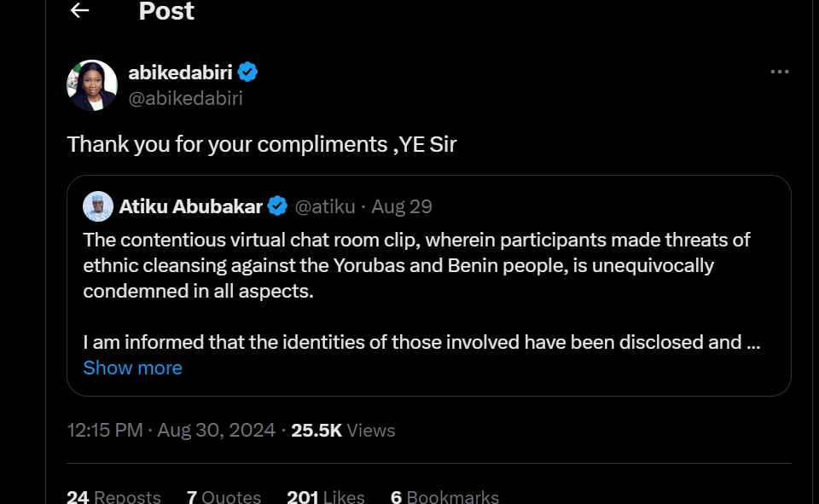Click the Aug 29 quoted post date

402,206
